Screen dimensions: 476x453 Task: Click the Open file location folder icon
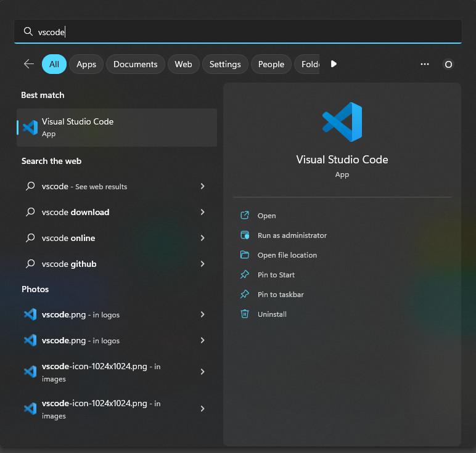point(245,255)
